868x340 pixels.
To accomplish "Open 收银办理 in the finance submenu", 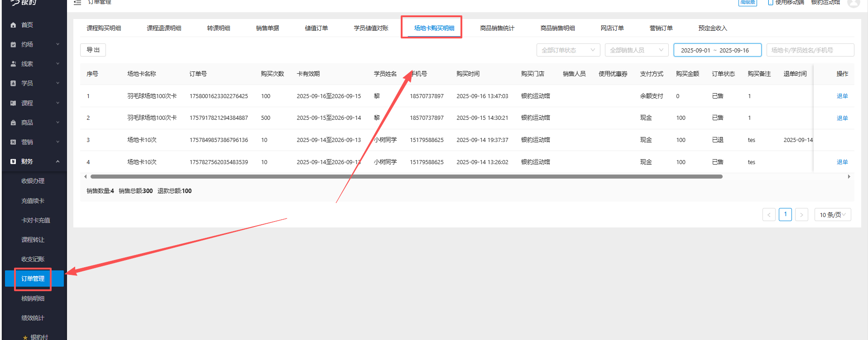I will coord(33,181).
